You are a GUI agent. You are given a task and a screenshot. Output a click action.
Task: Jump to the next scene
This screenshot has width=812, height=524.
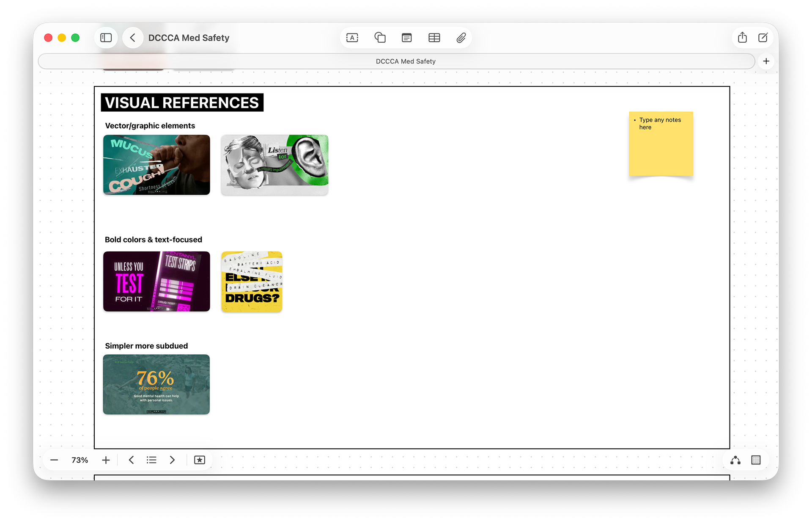[172, 460]
